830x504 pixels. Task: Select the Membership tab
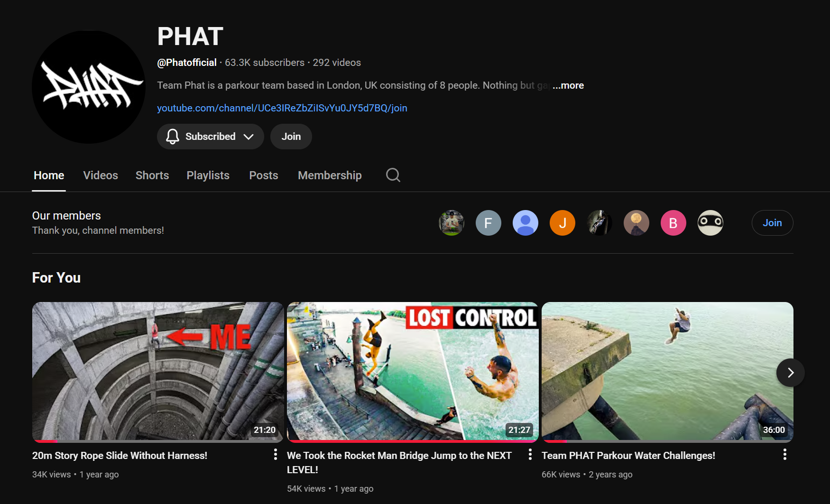tap(330, 175)
